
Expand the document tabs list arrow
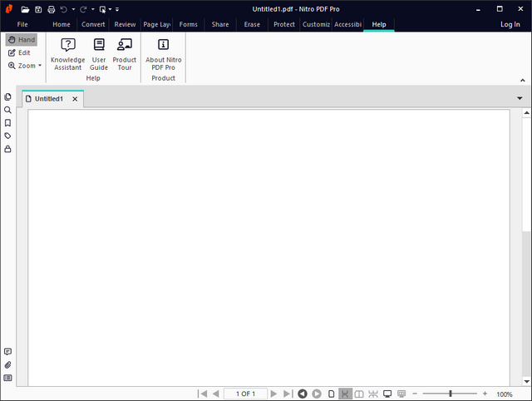(520, 98)
